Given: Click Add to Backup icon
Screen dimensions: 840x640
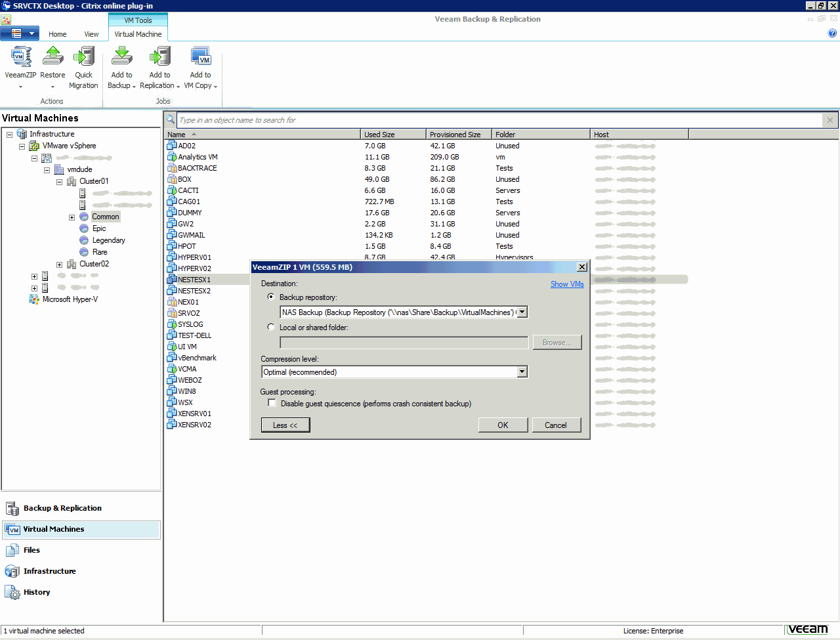Looking at the screenshot, I should (x=121, y=58).
